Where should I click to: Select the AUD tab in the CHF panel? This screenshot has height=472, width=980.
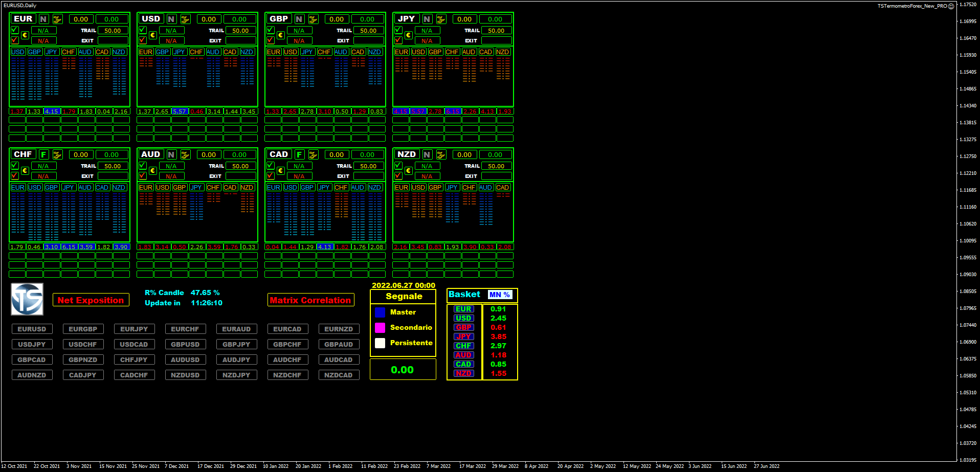pyautogui.click(x=85, y=188)
